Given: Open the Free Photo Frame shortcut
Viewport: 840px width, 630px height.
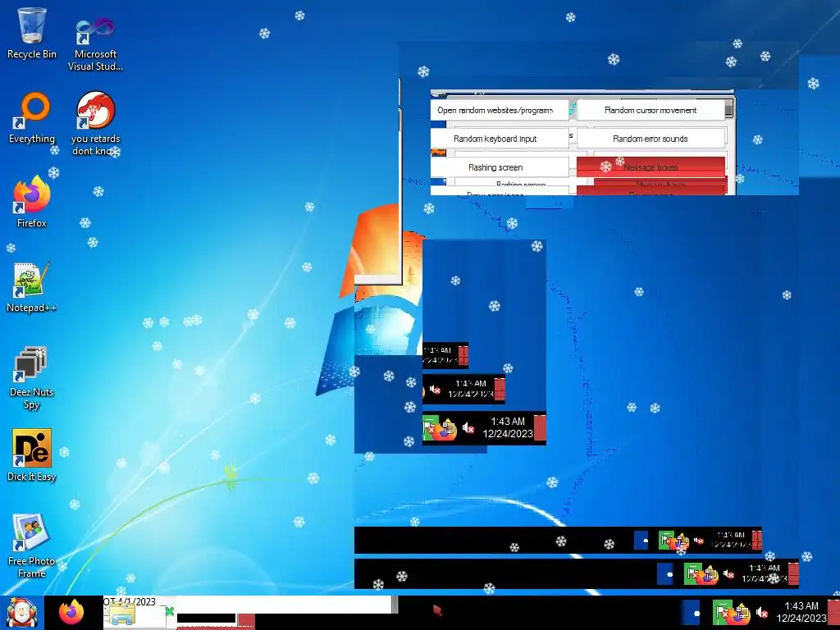Looking at the screenshot, I should click(32, 546).
